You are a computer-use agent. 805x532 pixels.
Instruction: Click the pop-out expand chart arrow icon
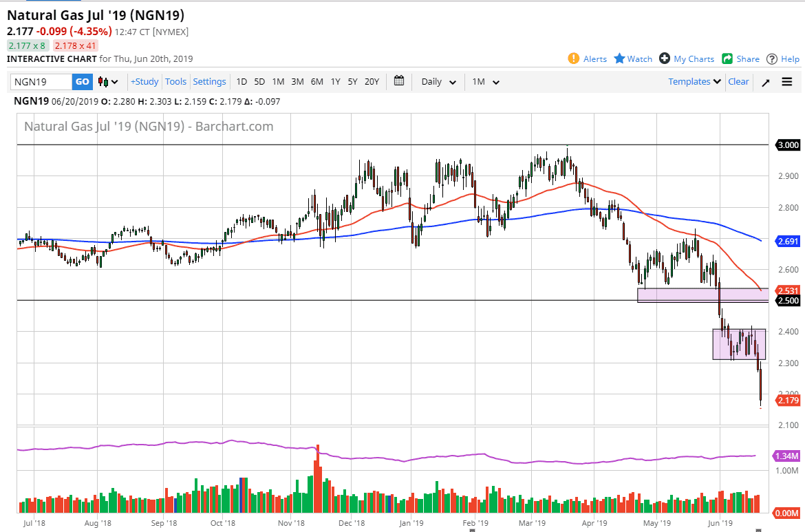pos(766,82)
